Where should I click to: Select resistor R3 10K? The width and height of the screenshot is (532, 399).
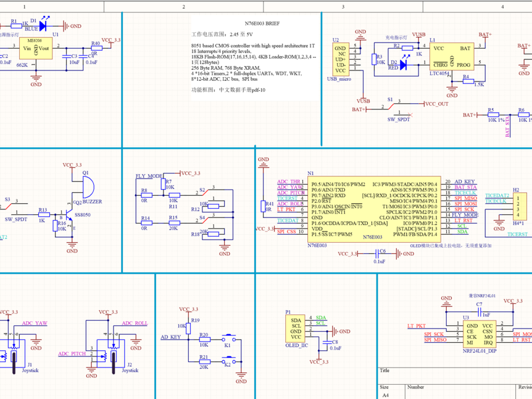pos(374,59)
